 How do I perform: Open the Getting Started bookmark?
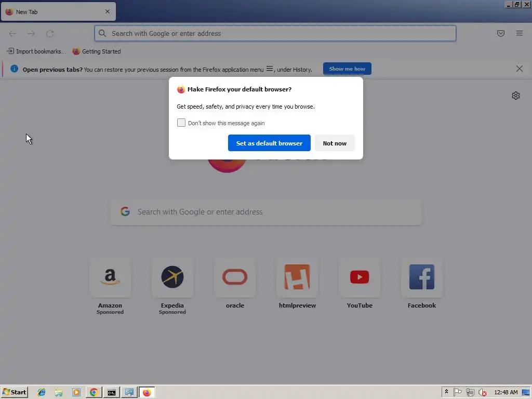[x=97, y=51]
